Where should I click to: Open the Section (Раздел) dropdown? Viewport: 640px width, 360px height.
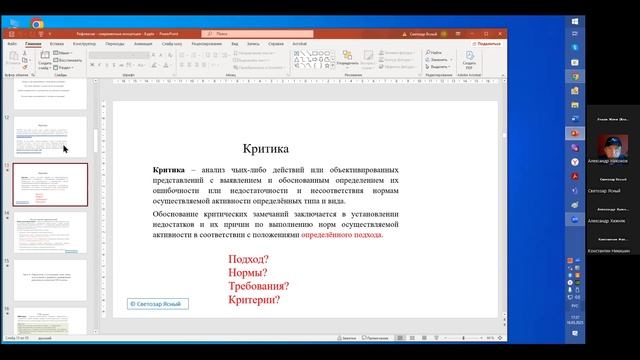pos(63,67)
